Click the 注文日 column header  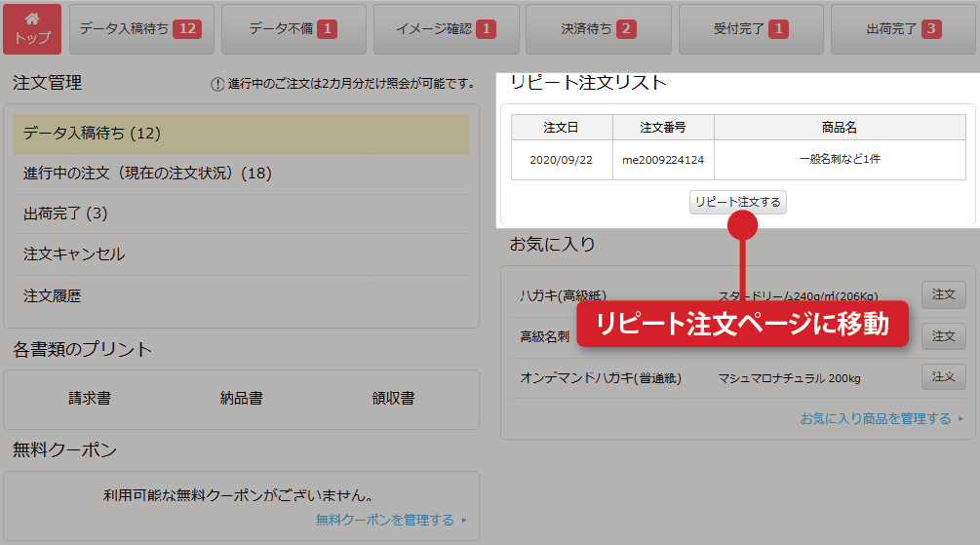[x=562, y=128]
